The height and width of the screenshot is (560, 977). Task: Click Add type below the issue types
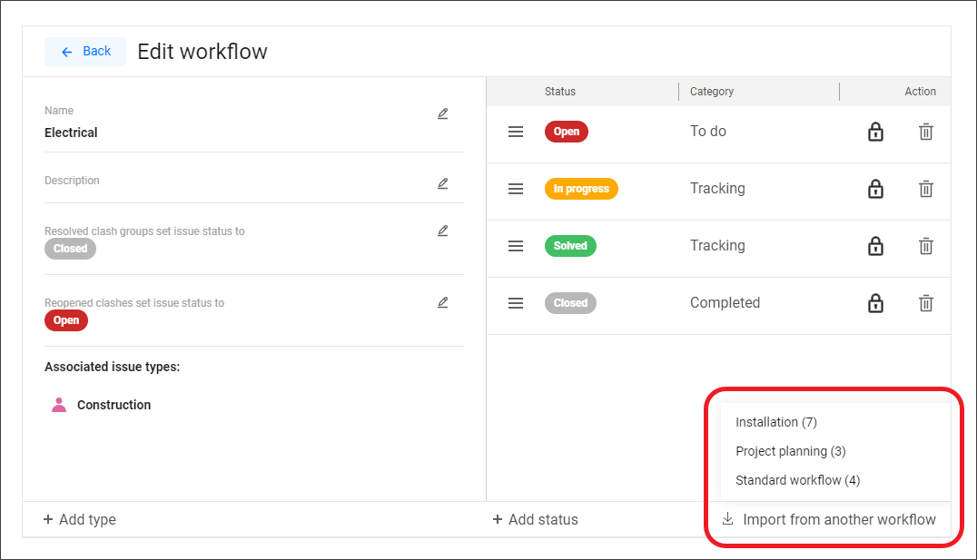pyautogui.click(x=80, y=519)
